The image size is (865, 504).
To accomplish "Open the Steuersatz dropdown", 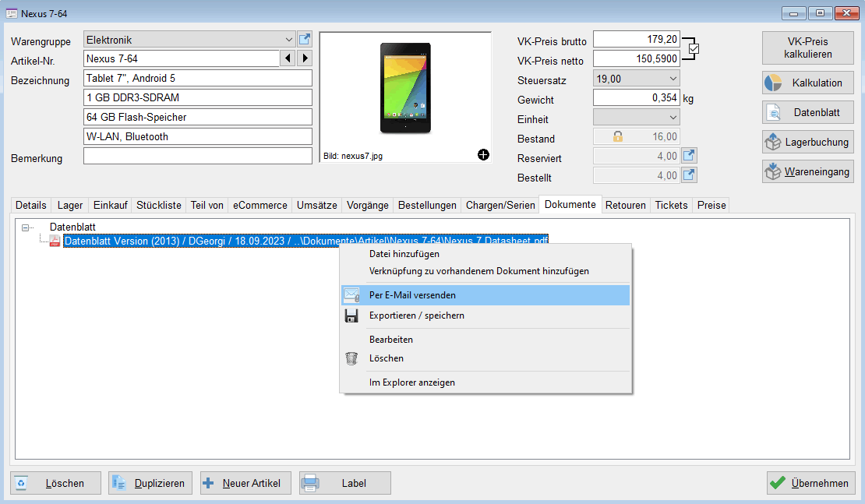I will pos(673,79).
